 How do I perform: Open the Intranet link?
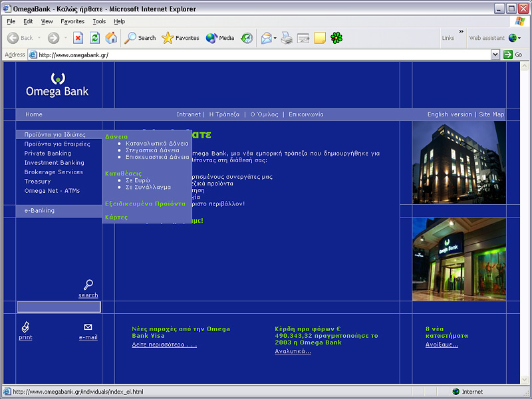click(189, 114)
